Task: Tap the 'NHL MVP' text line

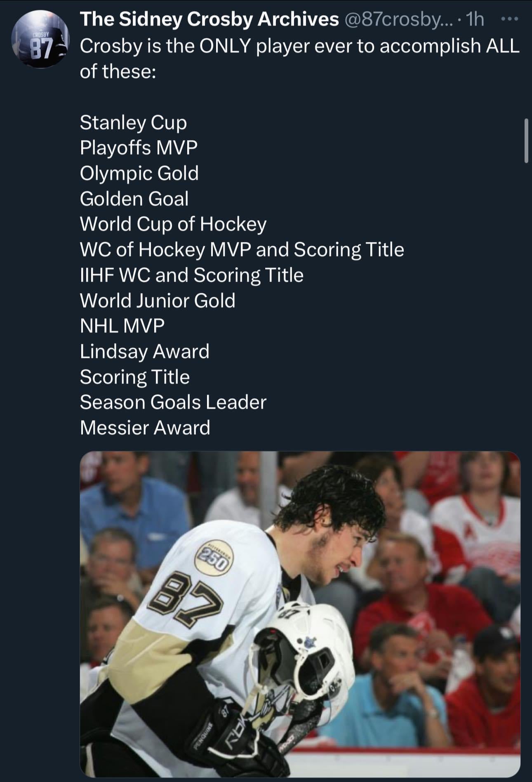Action: [122, 326]
